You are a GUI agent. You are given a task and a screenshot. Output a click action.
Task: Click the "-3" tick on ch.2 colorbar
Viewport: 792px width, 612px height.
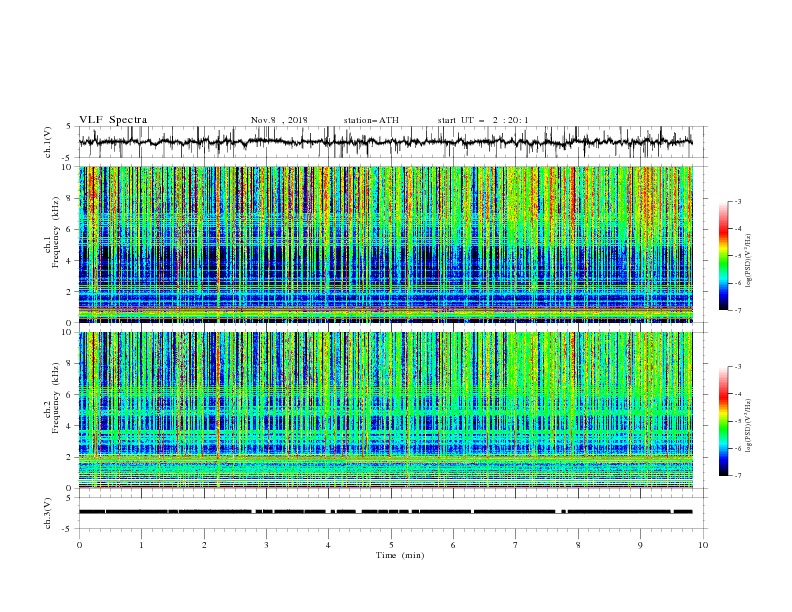[738, 367]
